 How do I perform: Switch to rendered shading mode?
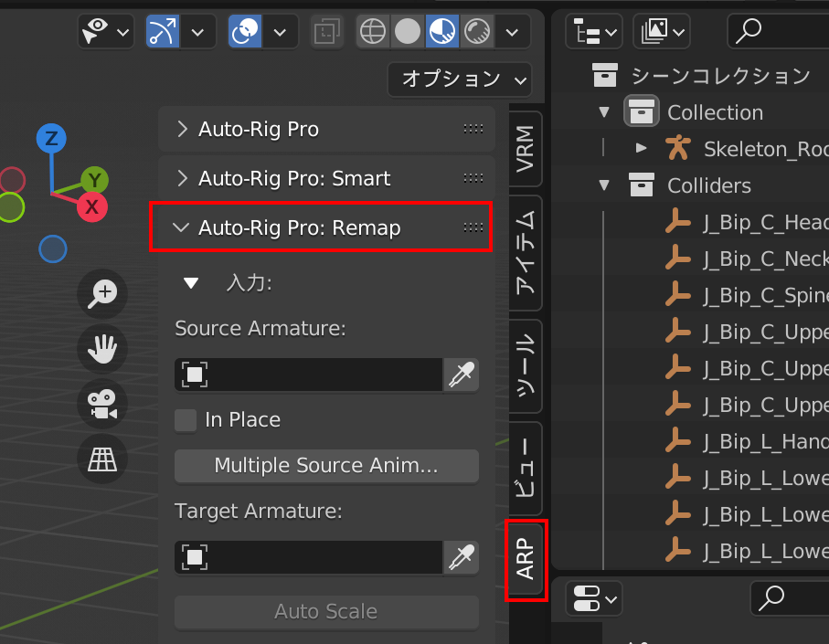coord(477,32)
